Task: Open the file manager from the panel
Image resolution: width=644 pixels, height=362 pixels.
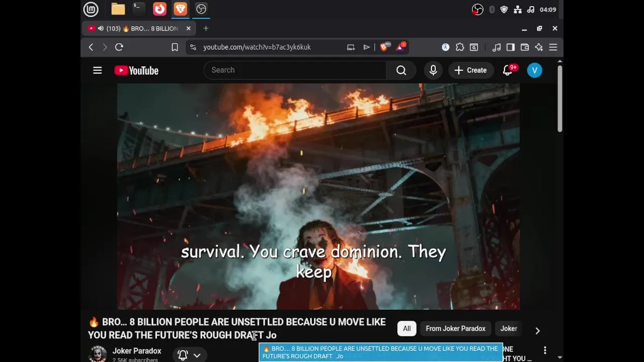Action: click(x=118, y=9)
